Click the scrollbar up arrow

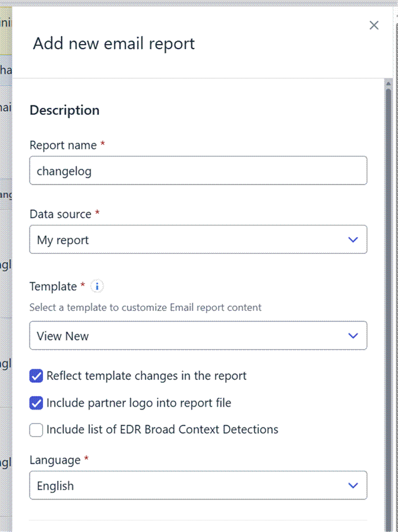click(x=388, y=84)
